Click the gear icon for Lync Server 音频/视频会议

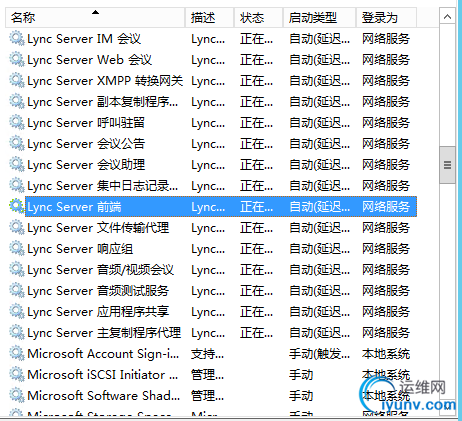pos(17,269)
